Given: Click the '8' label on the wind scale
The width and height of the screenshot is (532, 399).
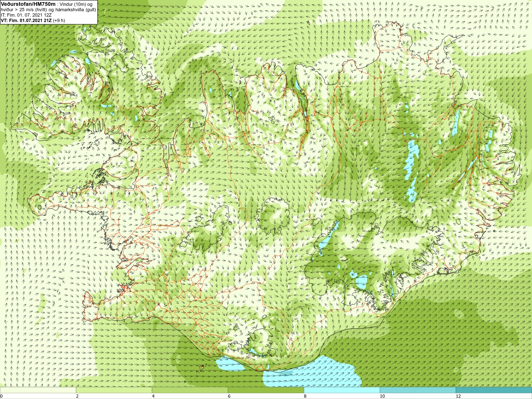Looking at the screenshot, I should coord(305,396).
